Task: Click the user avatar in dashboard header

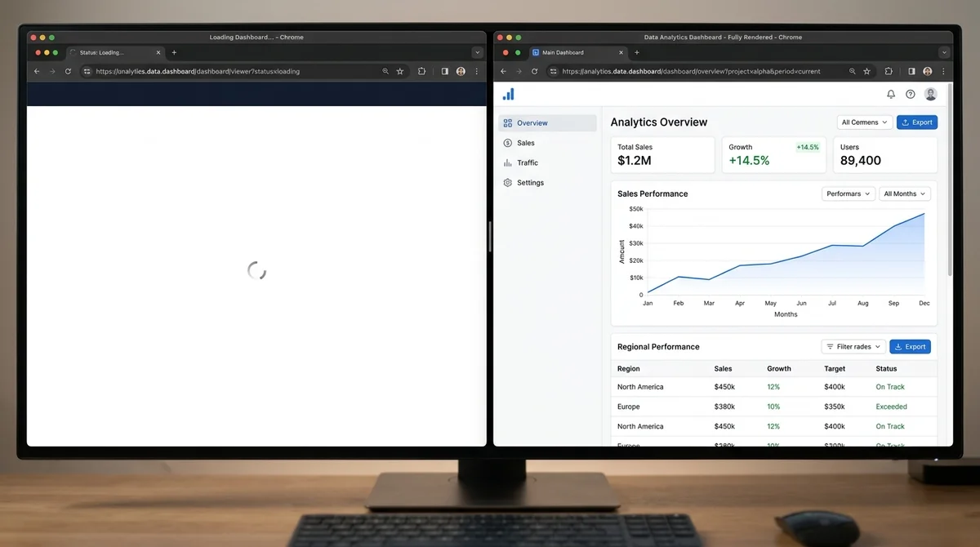Action: pos(930,95)
